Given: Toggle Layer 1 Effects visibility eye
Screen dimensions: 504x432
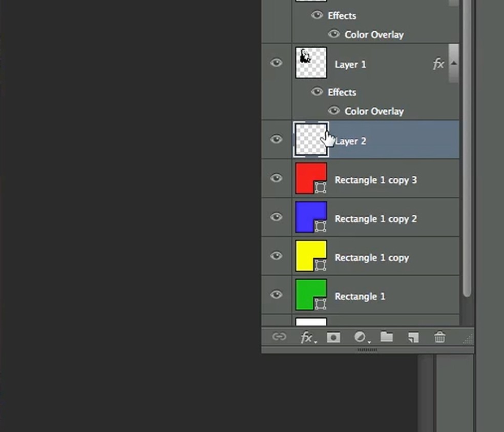Looking at the screenshot, I should pos(317,92).
